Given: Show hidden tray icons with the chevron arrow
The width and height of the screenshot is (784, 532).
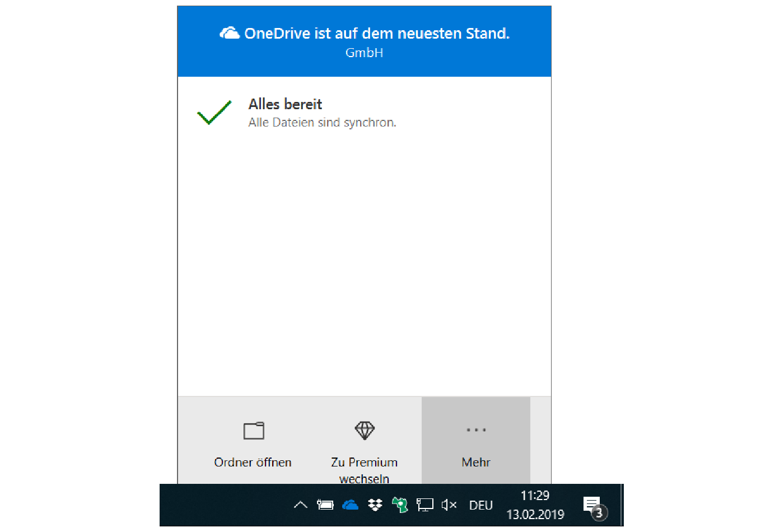Looking at the screenshot, I should click(301, 505).
